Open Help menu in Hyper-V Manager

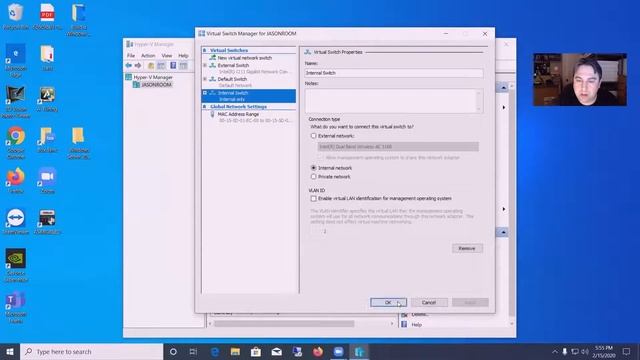tap(183, 56)
